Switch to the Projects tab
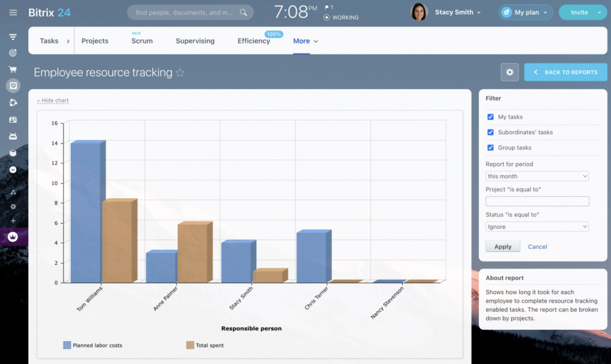This screenshot has width=611, height=364. coord(94,41)
